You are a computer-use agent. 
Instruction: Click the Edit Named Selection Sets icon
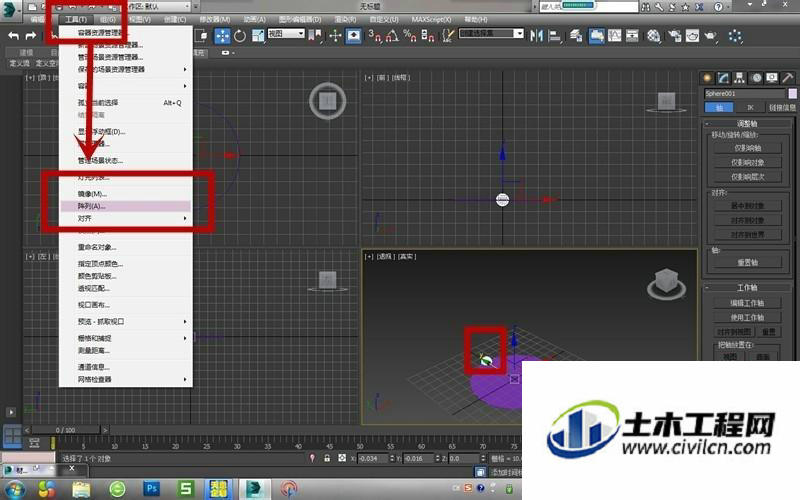[447, 36]
